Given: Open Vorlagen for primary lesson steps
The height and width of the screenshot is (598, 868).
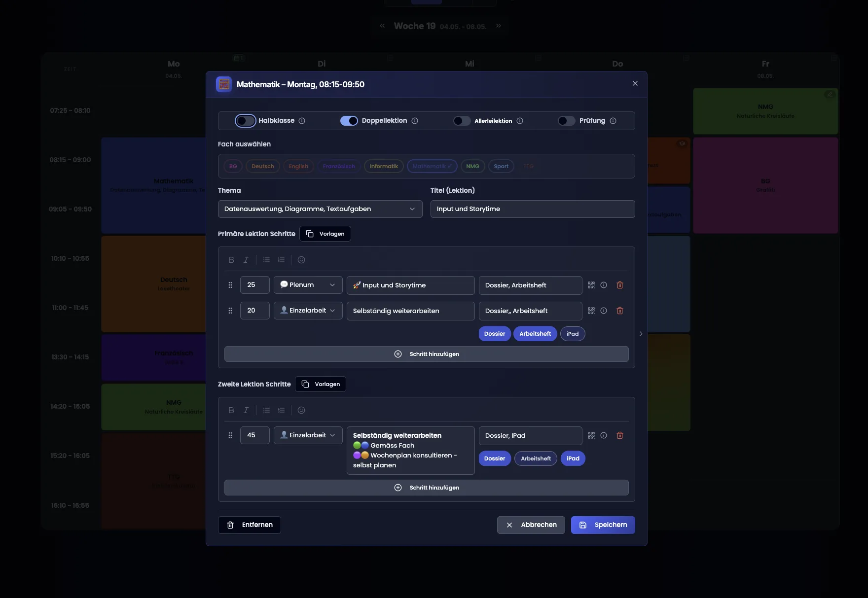Looking at the screenshot, I should (x=325, y=234).
